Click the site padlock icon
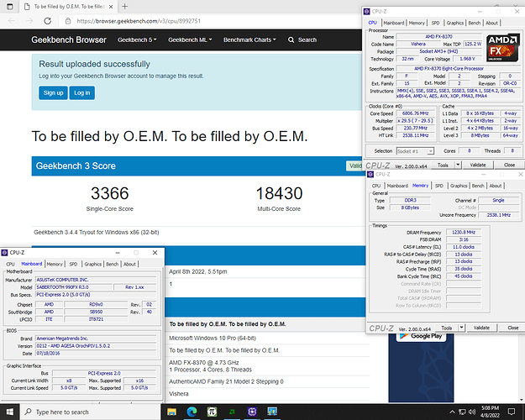 (68, 21)
